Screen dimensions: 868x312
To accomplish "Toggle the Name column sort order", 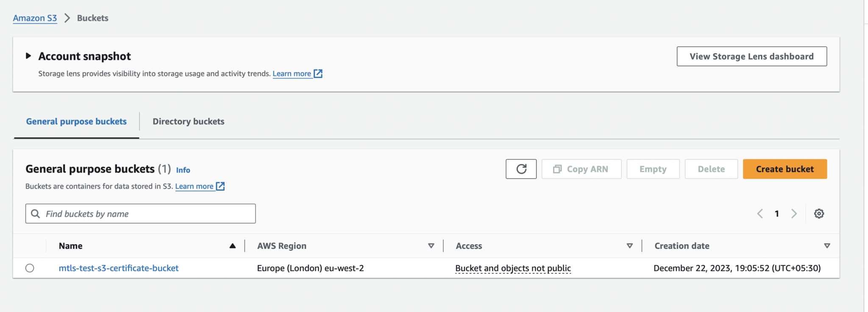I will click(x=233, y=245).
